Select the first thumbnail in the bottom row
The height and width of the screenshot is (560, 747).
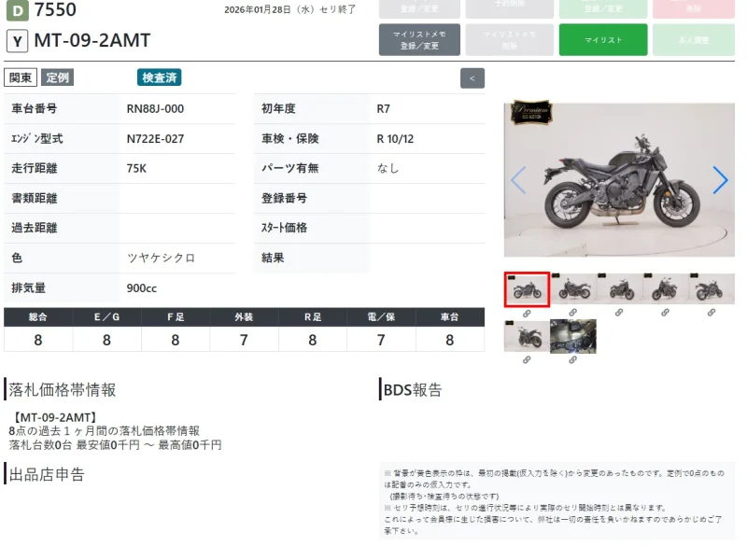pos(527,336)
